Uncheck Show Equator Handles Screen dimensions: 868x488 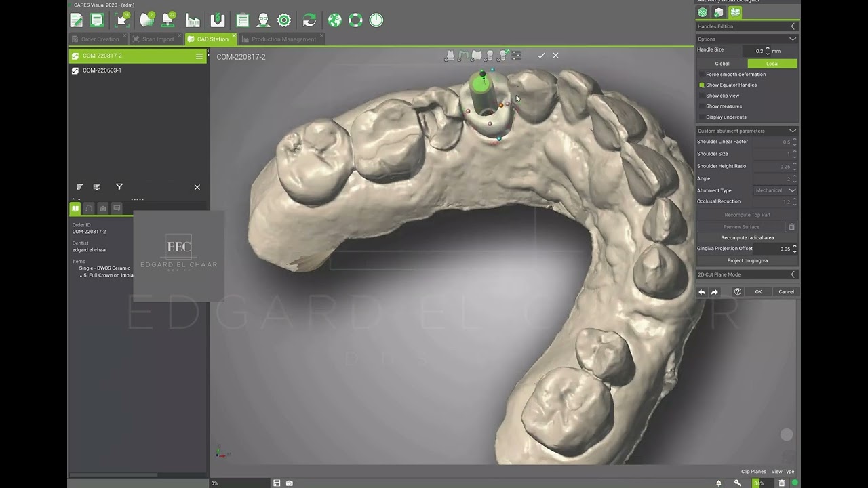[702, 85]
